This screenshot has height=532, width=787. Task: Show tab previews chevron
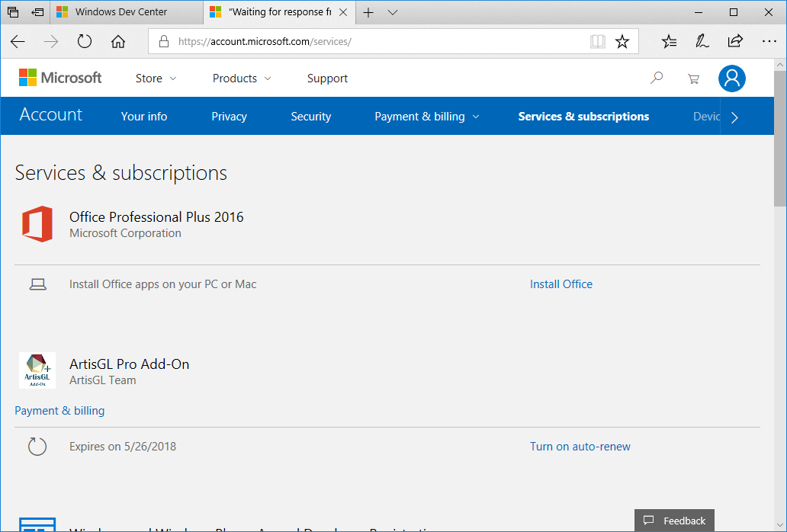point(393,12)
